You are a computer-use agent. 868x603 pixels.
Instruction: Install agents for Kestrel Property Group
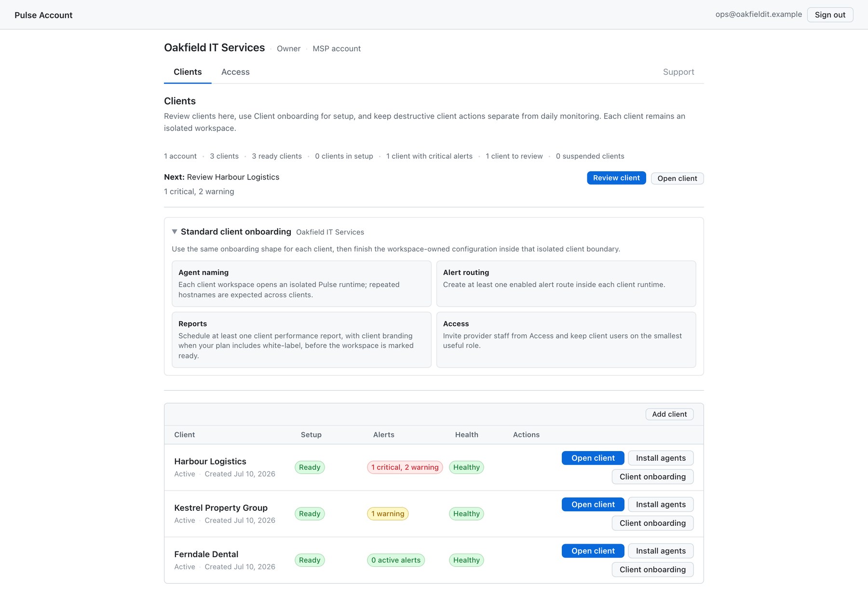coord(661,505)
